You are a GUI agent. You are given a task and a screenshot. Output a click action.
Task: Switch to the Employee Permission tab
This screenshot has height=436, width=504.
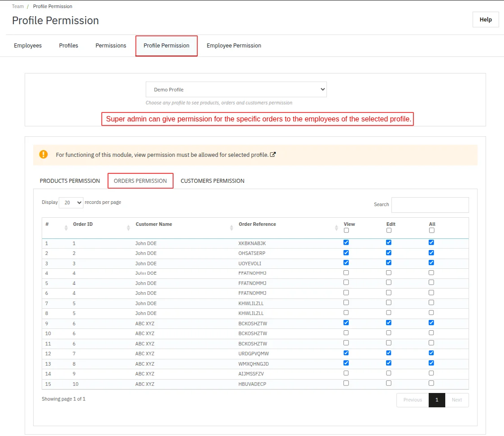[234, 46]
